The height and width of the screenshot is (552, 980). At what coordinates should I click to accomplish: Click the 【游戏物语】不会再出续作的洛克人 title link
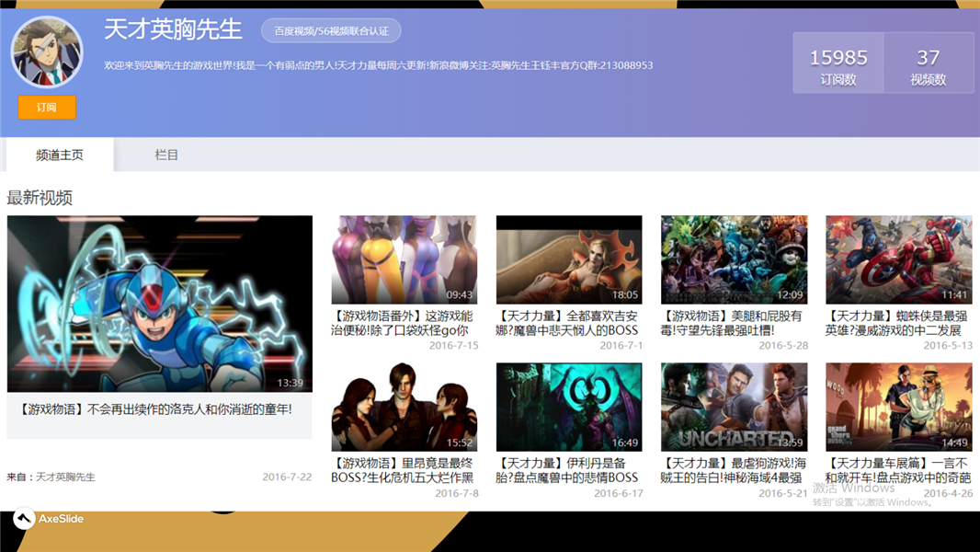154,409
